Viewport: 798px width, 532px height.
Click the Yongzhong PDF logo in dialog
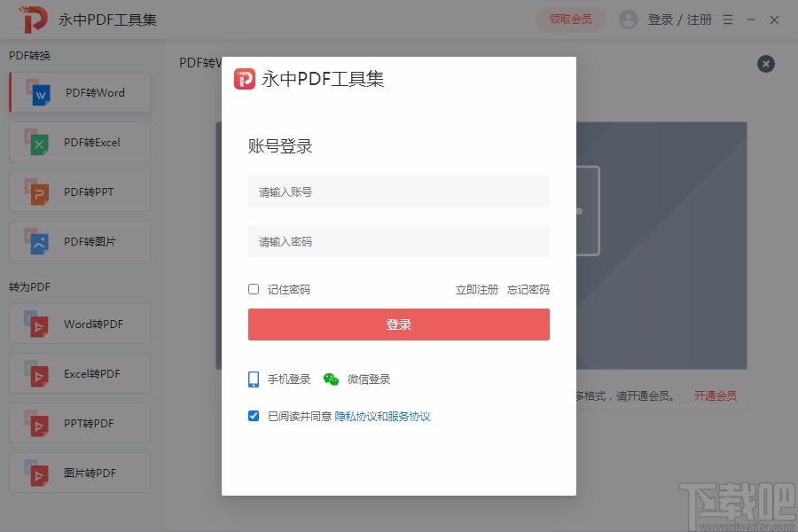click(x=245, y=78)
